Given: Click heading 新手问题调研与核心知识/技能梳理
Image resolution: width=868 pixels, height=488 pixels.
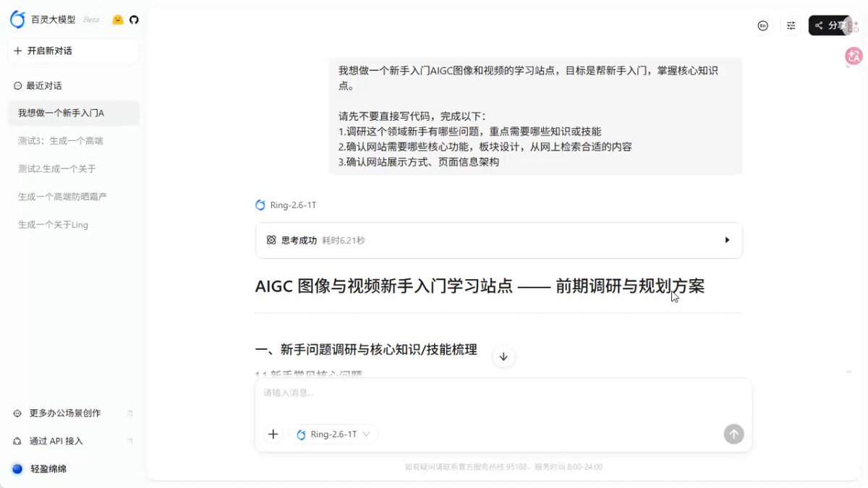Looking at the screenshot, I should (x=366, y=350).
